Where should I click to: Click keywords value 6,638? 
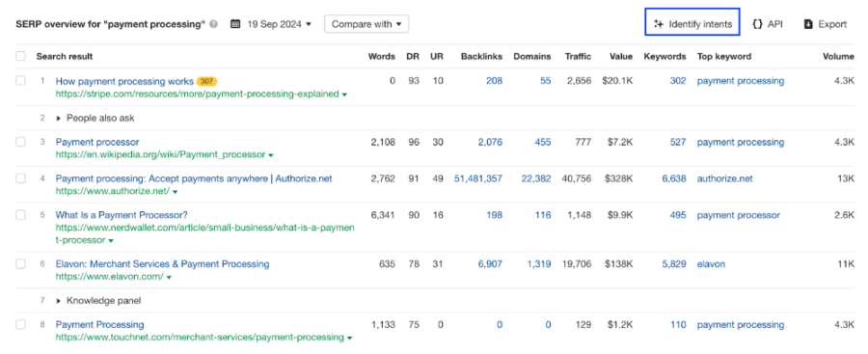tap(674, 179)
